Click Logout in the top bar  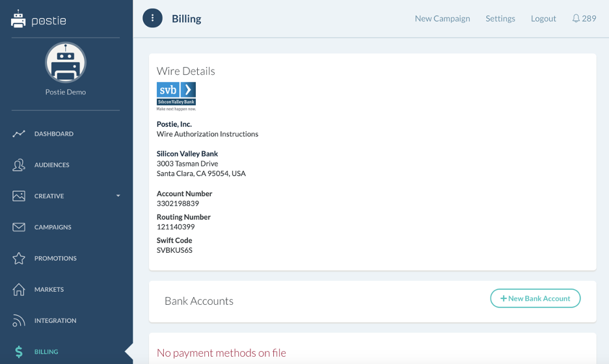click(543, 18)
